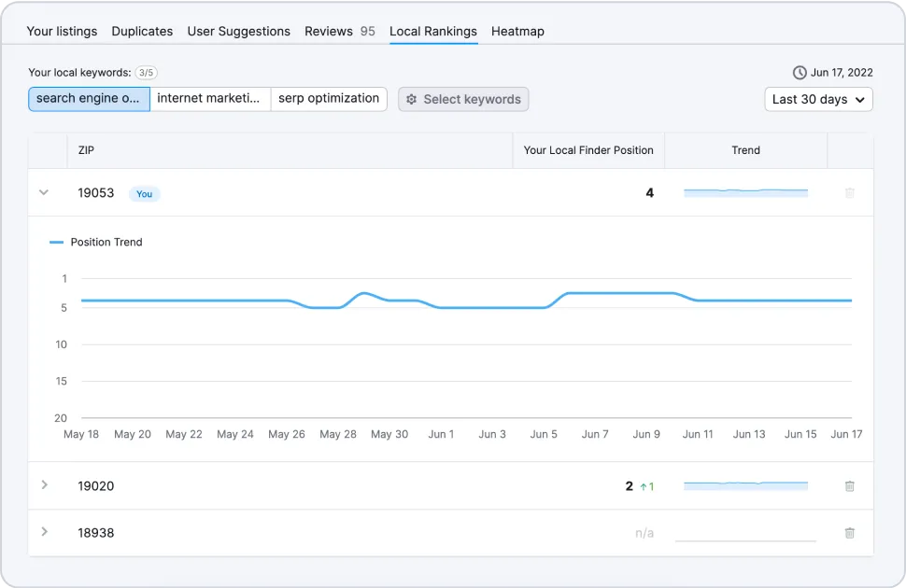This screenshot has width=906, height=588.
Task: Expand the 19020 ZIP row
Action: click(44, 485)
